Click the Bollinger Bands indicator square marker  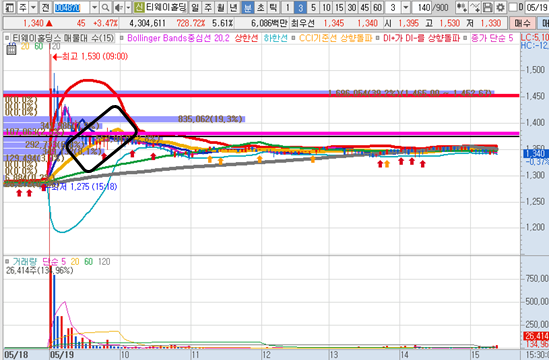[x=121, y=38]
